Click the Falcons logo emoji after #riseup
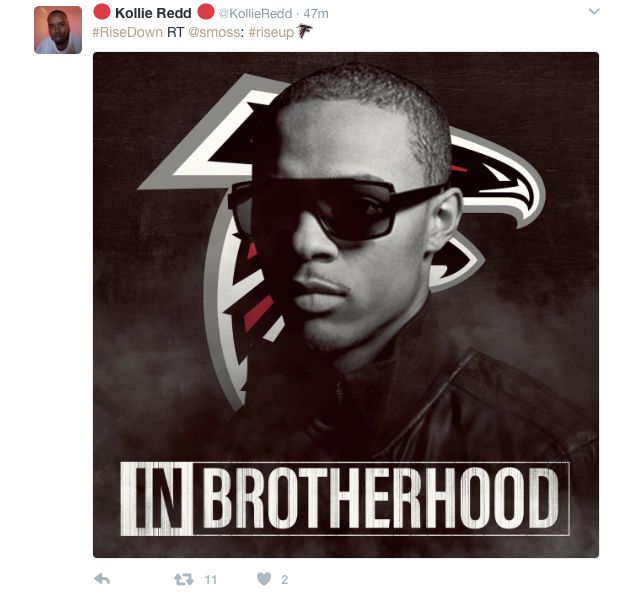 [x=305, y=31]
